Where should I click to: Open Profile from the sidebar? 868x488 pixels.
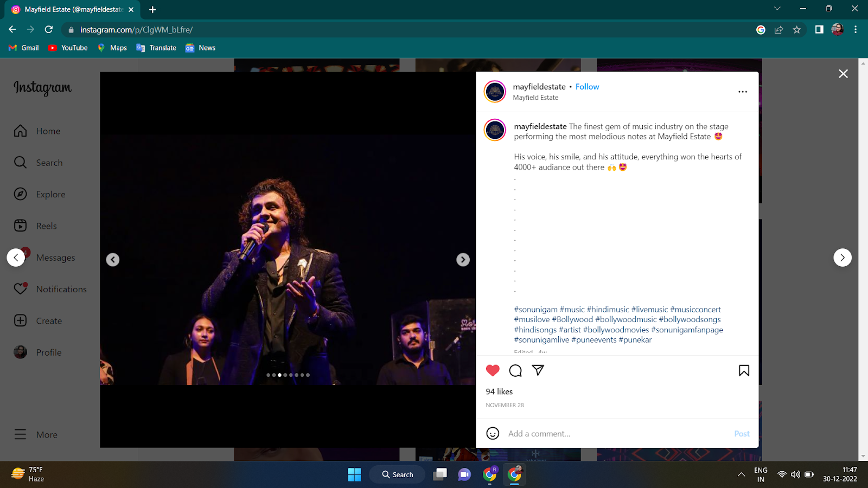pyautogui.click(x=37, y=352)
